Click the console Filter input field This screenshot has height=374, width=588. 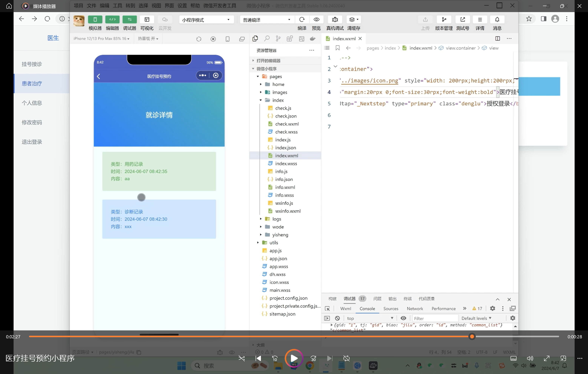tap(435, 318)
